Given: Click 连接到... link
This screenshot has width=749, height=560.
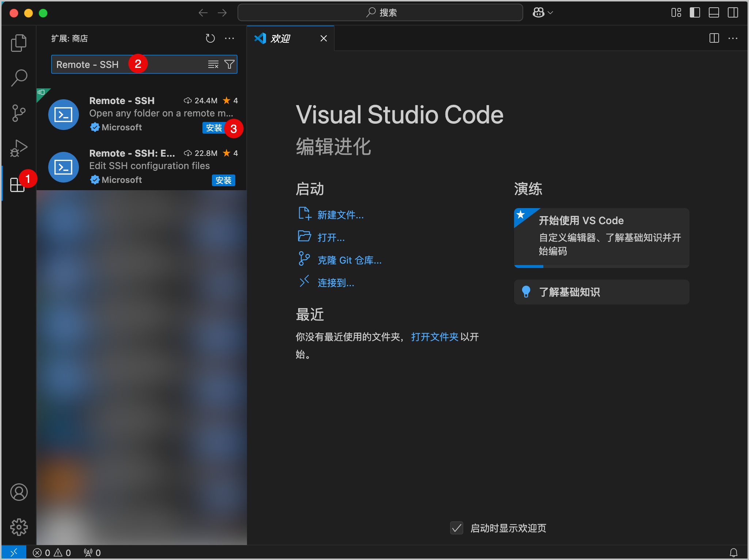Looking at the screenshot, I should [336, 283].
